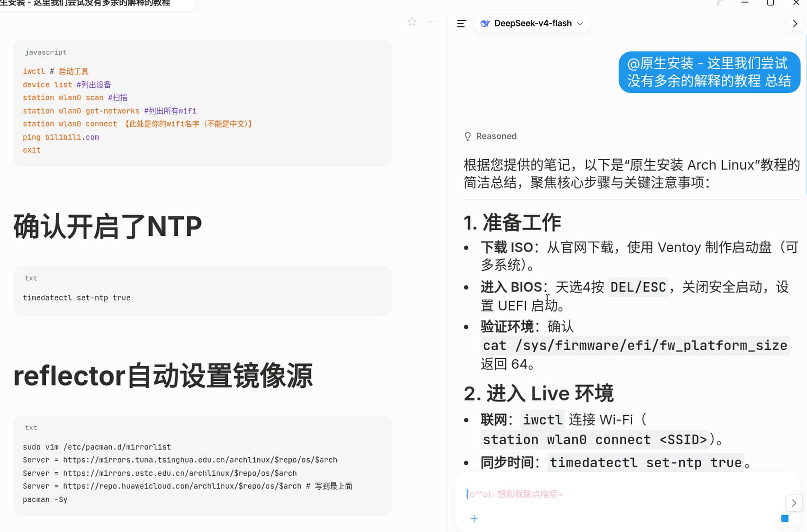
Task: Expand the input box side chevron
Action: 794,503
